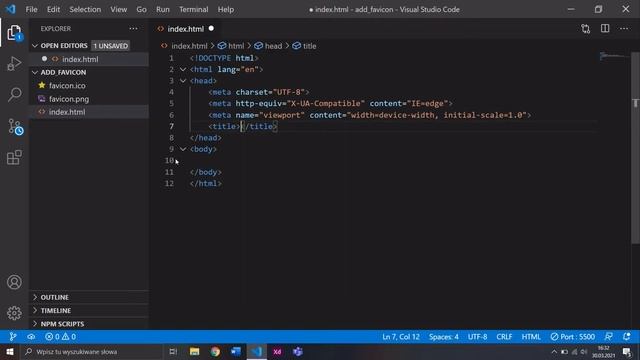Show hidden system tray icons
The image size is (640, 360).
point(554,351)
